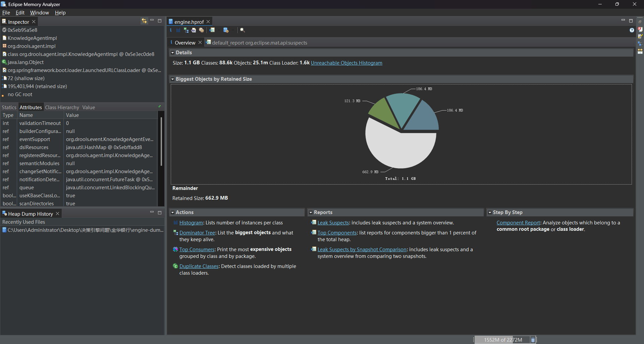This screenshot has height=344, width=644.
Task: Open the thread overview gear icon
Action: 201,30
